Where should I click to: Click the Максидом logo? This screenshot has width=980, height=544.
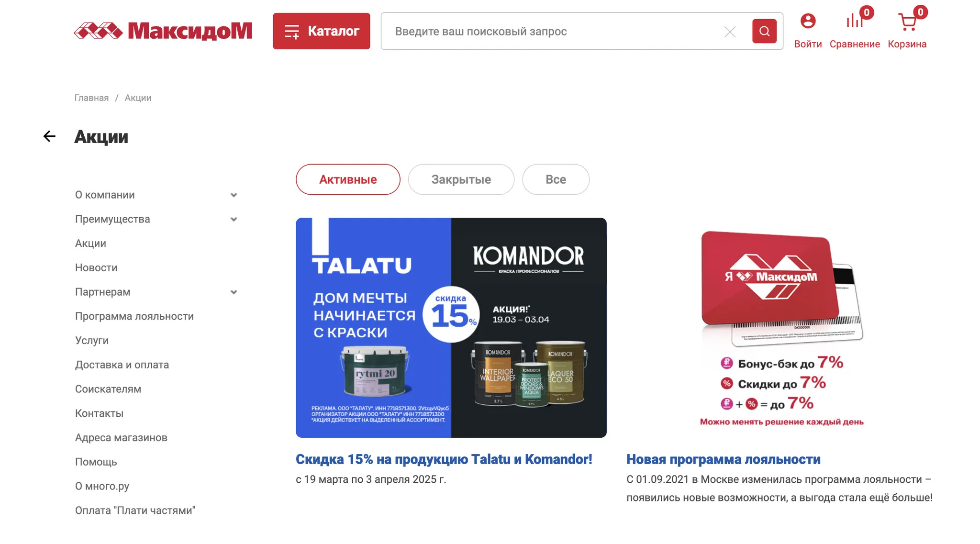point(163,31)
